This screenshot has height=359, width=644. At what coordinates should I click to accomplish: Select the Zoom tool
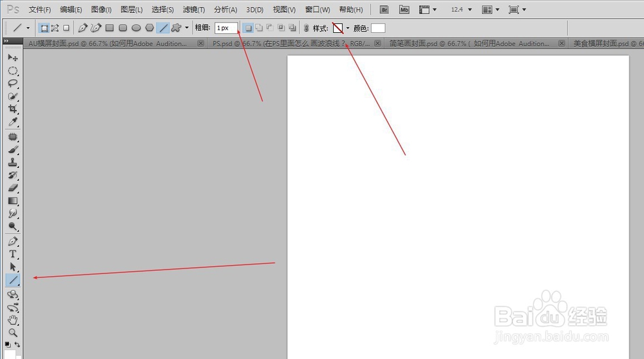(x=13, y=333)
